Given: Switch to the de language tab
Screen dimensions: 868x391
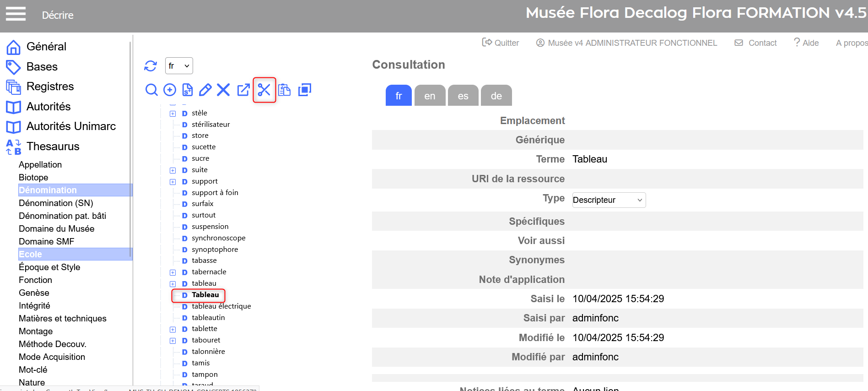Looking at the screenshot, I should pos(496,96).
